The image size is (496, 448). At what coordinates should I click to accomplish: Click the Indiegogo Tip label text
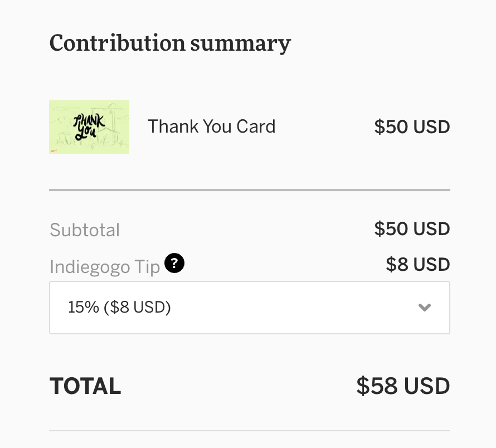click(x=105, y=266)
